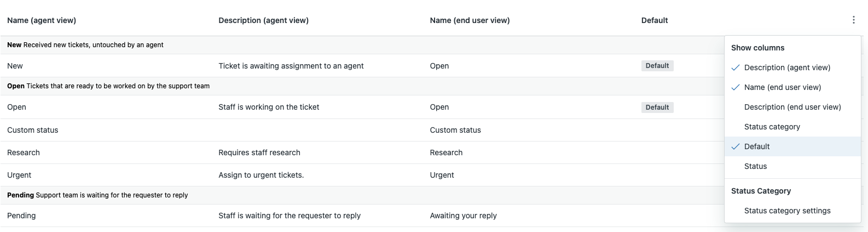868x232 pixels.
Task: Toggle off the Default column
Action: click(756, 146)
